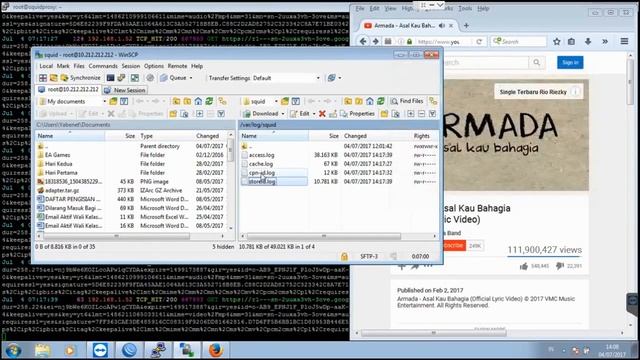Screen dimensions: 640x360
Task: Click the red delete X icon in remote toolbar
Action: [322, 113]
